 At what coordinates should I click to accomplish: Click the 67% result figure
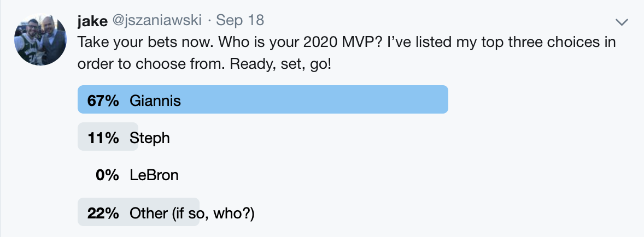tap(103, 100)
